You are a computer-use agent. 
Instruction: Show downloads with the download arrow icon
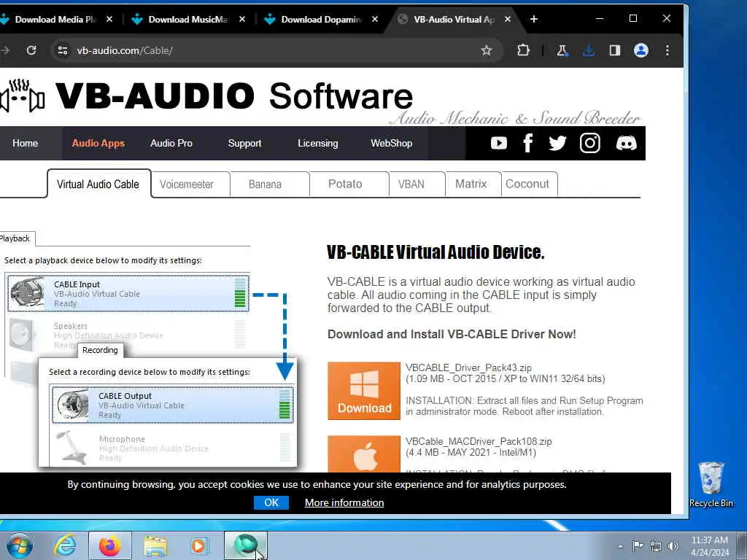589,50
